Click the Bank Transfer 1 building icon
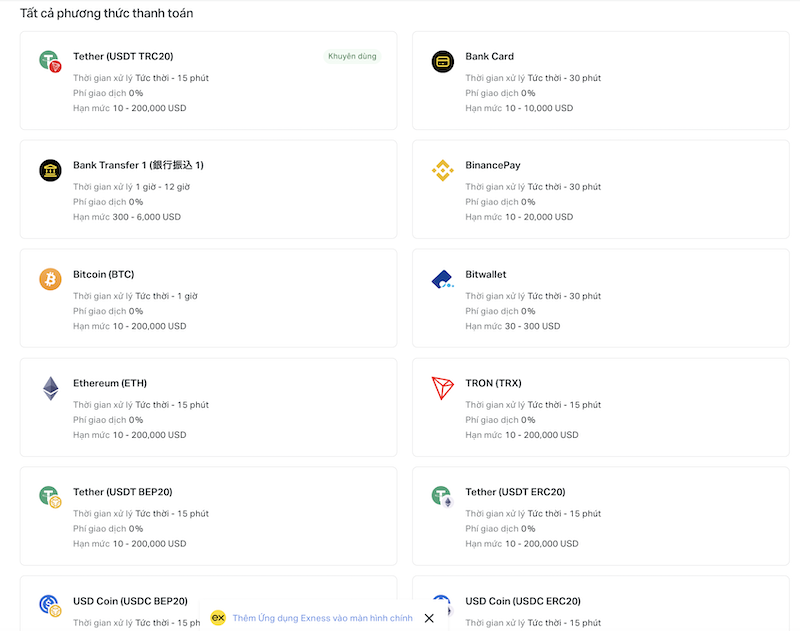The height and width of the screenshot is (631, 800). click(50, 170)
